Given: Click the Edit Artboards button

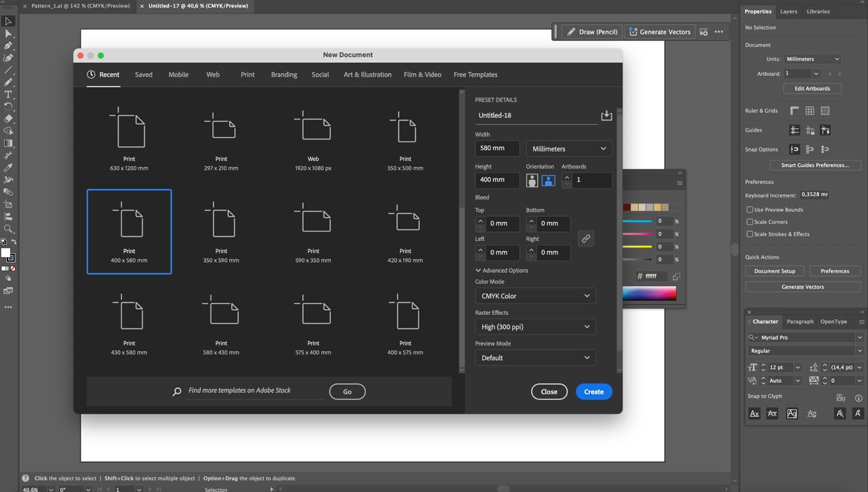Looking at the screenshot, I should (812, 88).
